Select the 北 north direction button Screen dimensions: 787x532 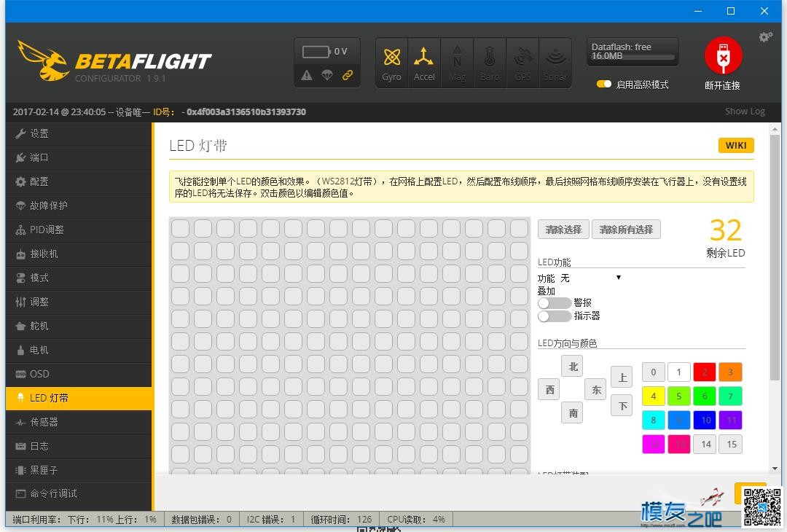point(573,367)
